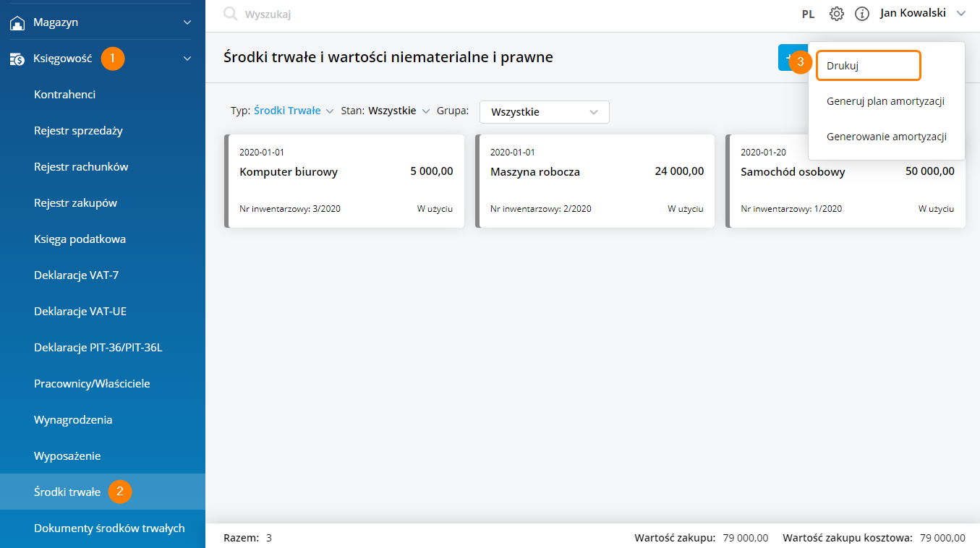980x548 pixels.
Task: Open the Grupa combo box
Action: click(544, 112)
